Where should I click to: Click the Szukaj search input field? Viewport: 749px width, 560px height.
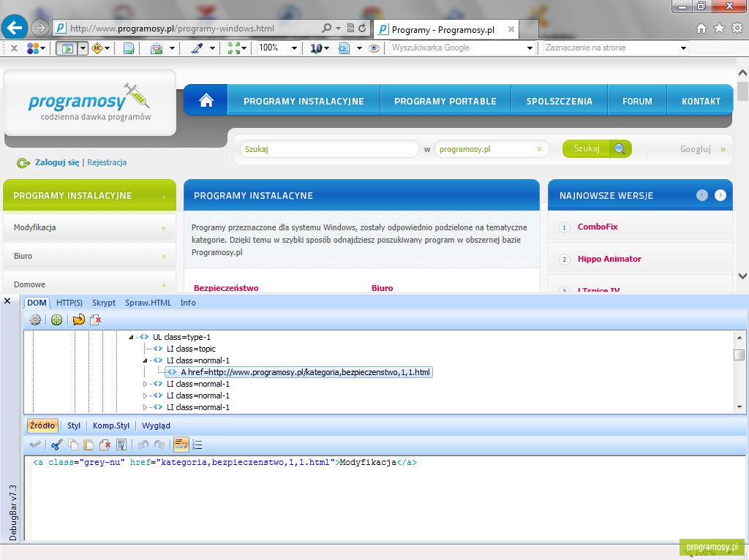point(329,149)
